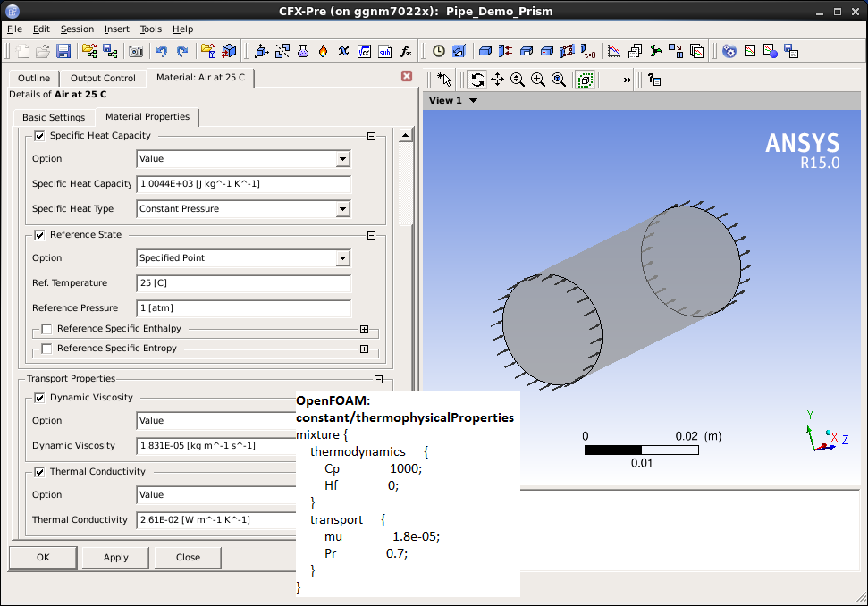Click the green fan turbo mode icon
This screenshot has height=606, width=868.
655,52
